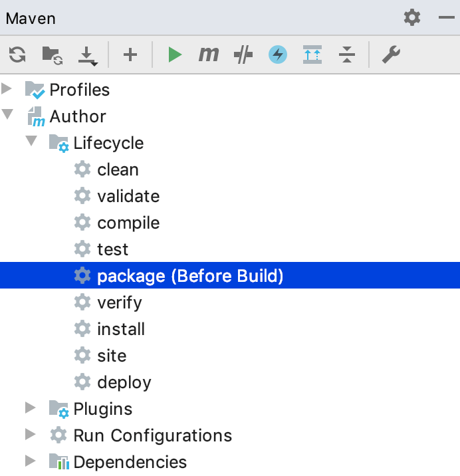Click Download Sources and Documentation icon

coord(88,56)
